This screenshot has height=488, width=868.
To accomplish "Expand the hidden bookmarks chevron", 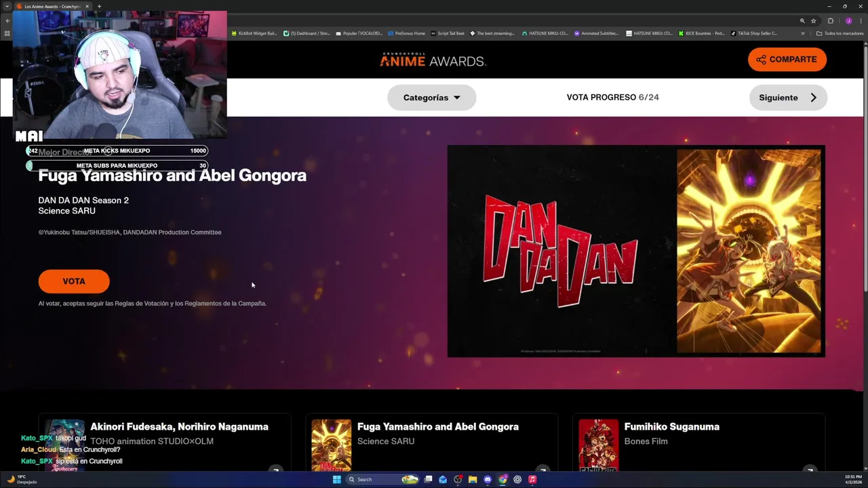I will [803, 33].
